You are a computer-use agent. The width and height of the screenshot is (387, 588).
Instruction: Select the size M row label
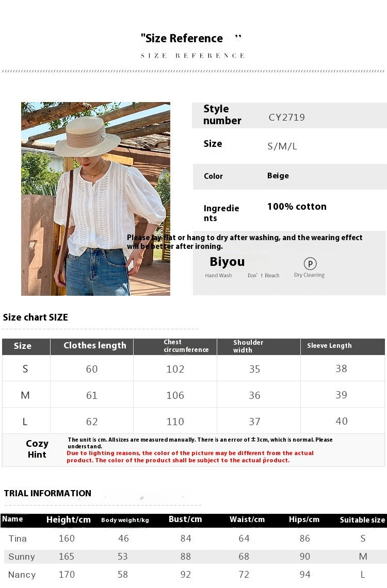(x=25, y=395)
